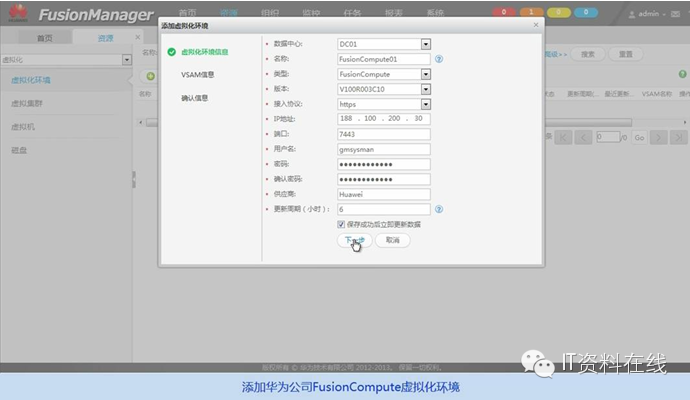
Task: Select 磁盘 in the sidebar
Action: [x=19, y=150]
